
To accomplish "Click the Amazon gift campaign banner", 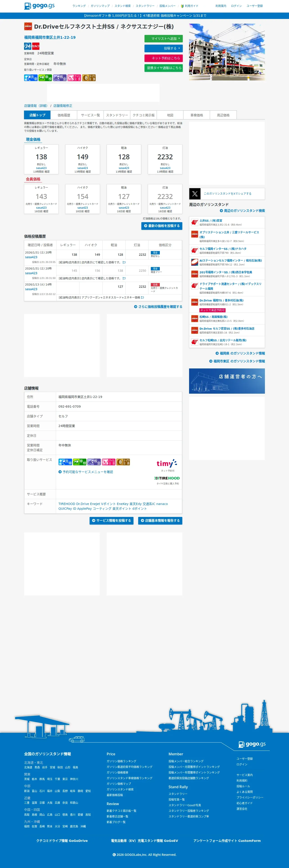I will (144, 16).
